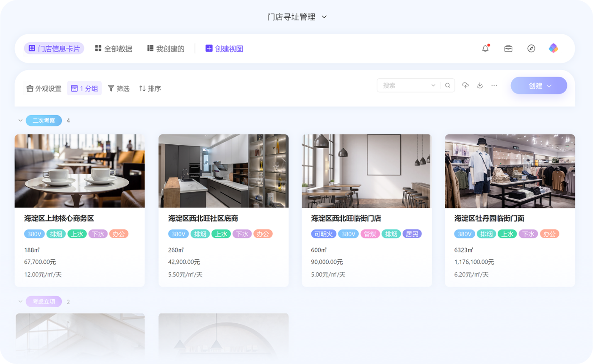Click the colorful app logo icon
The image size is (593, 364).
(554, 48)
